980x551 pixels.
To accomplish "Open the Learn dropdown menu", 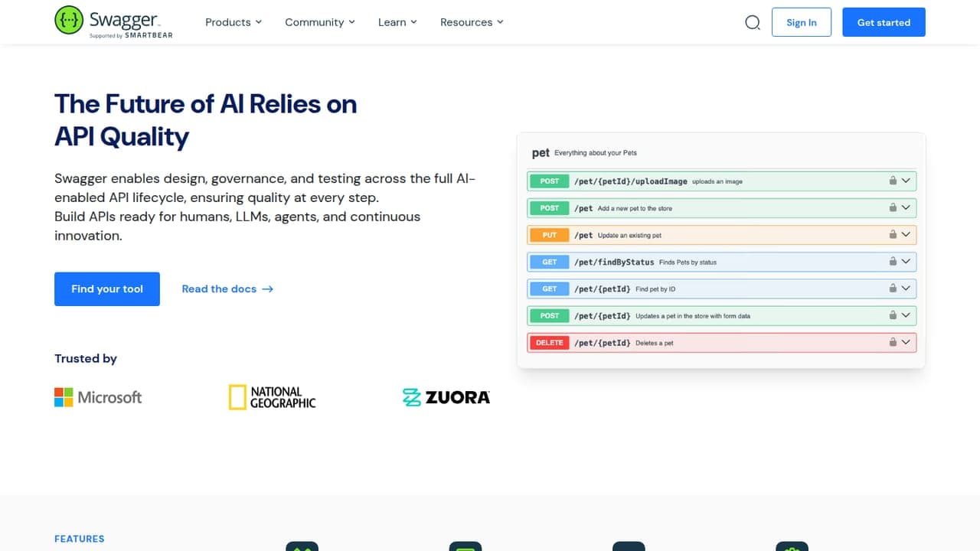I will [x=397, y=22].
